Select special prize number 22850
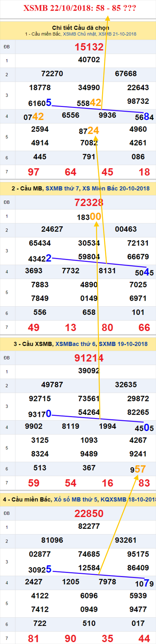156x644 pixels. [89, 513]
